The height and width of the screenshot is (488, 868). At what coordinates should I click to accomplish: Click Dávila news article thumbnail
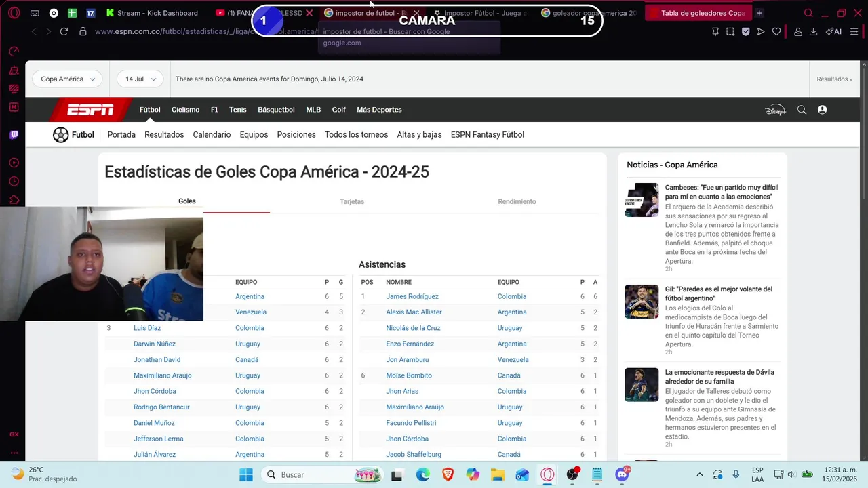pyautogui.click(x=642, y=384)
